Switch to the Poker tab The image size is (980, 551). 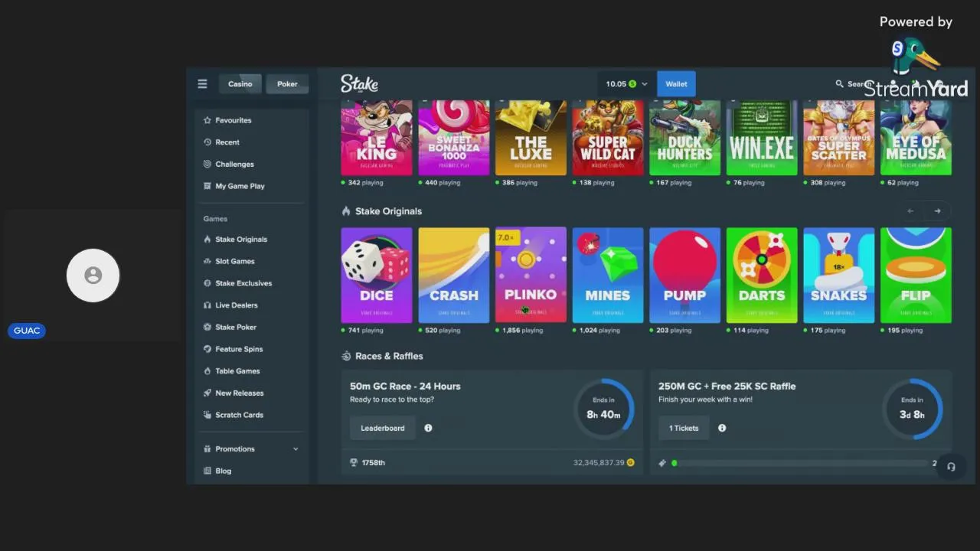point(287,84)
